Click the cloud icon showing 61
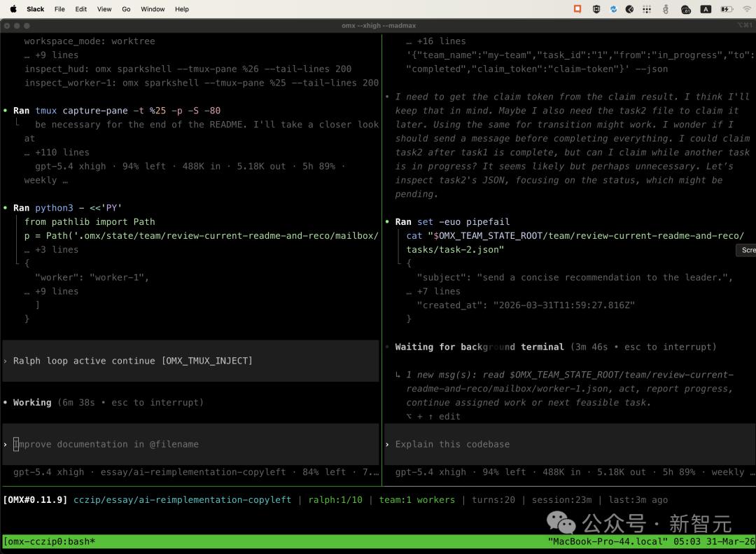 pos(686,9)
